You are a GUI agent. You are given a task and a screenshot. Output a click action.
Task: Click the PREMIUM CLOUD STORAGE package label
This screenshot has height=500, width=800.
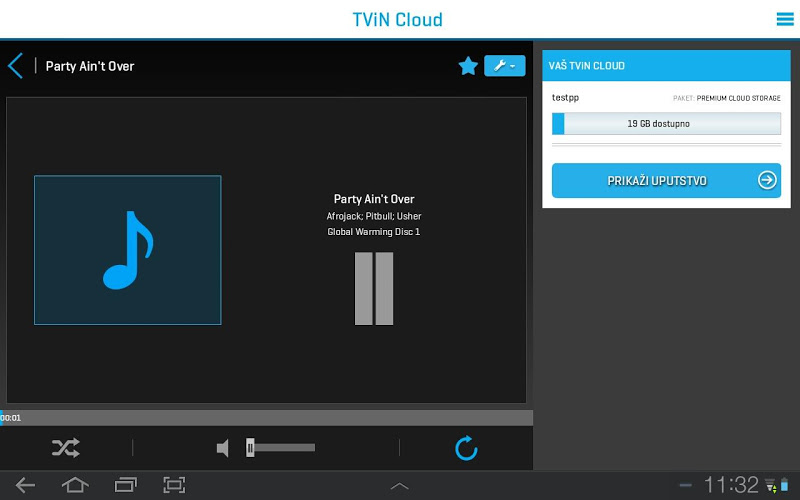738,98
